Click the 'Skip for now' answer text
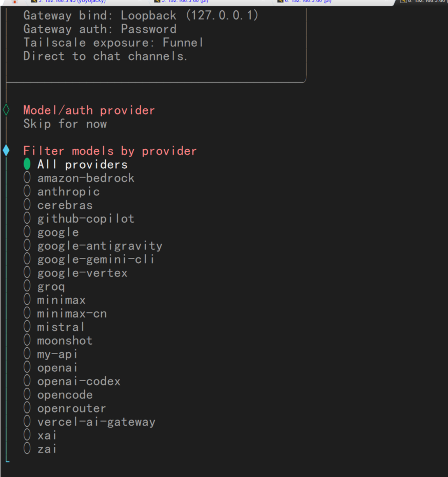 pos(65,124)
